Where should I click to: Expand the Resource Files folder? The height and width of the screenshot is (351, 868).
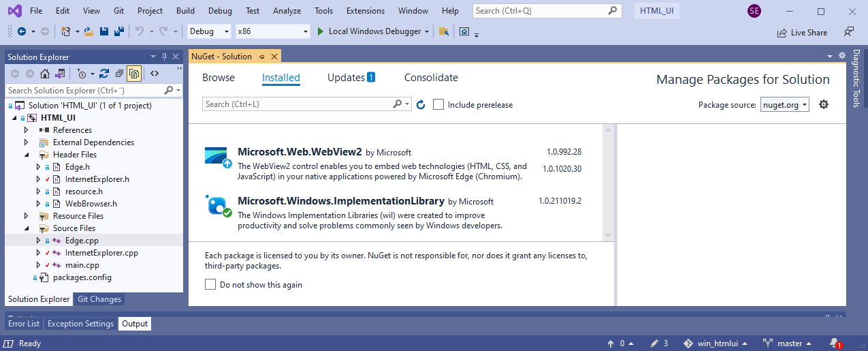27,216
